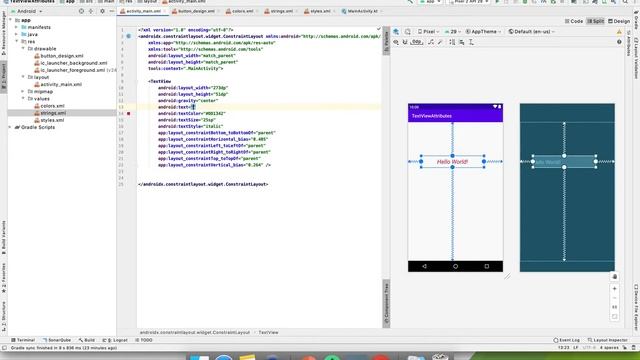Viewport: 640px width, 360px height.
Task: Click the expand/collapse all icon in project panel
Action: tap(91, 11)
